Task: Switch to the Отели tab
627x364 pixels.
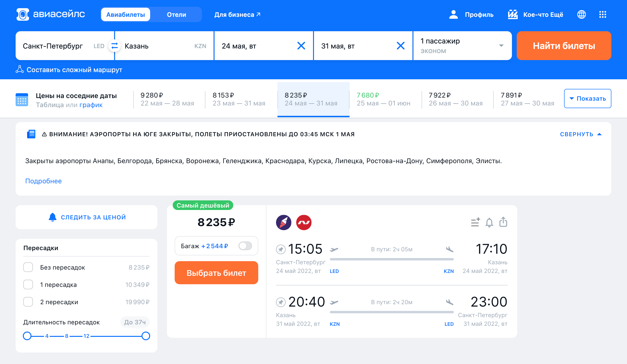Action: (x=176, y=14)
